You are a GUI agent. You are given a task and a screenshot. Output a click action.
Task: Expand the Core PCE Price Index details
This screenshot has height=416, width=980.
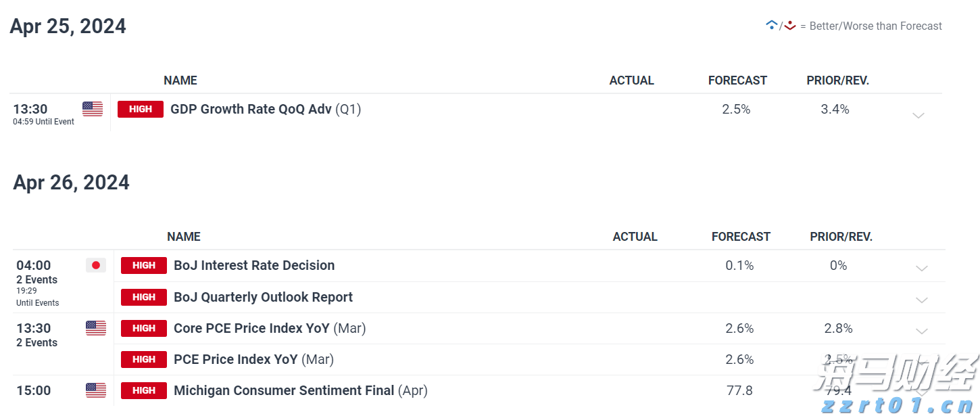tap(921, 331)
